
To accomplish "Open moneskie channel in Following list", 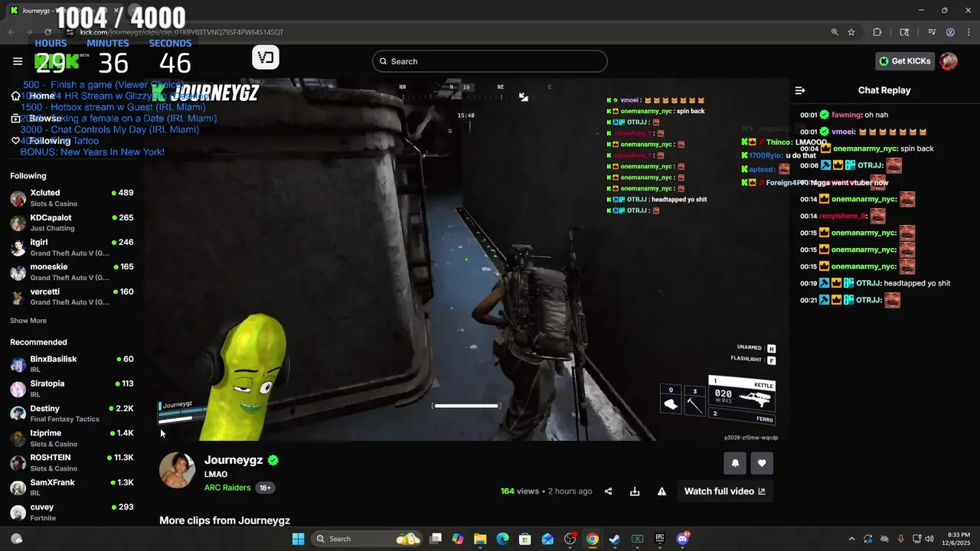I will coord(72,272).
